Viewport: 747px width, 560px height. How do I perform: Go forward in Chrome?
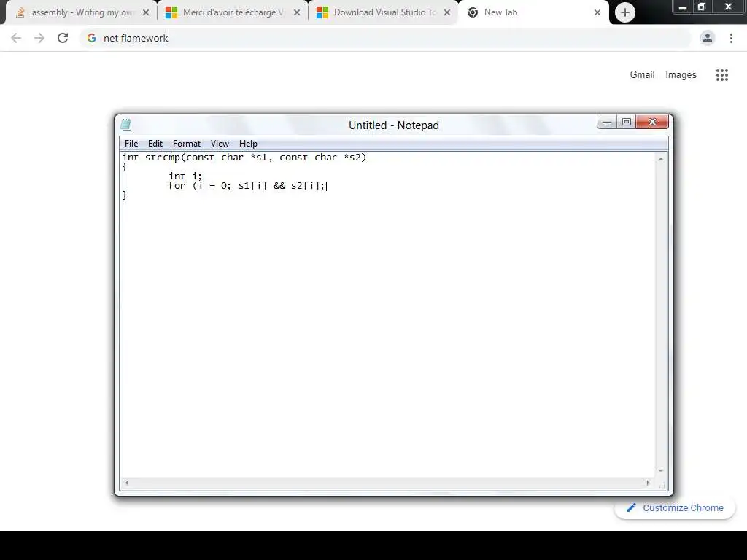click(39, 38)
